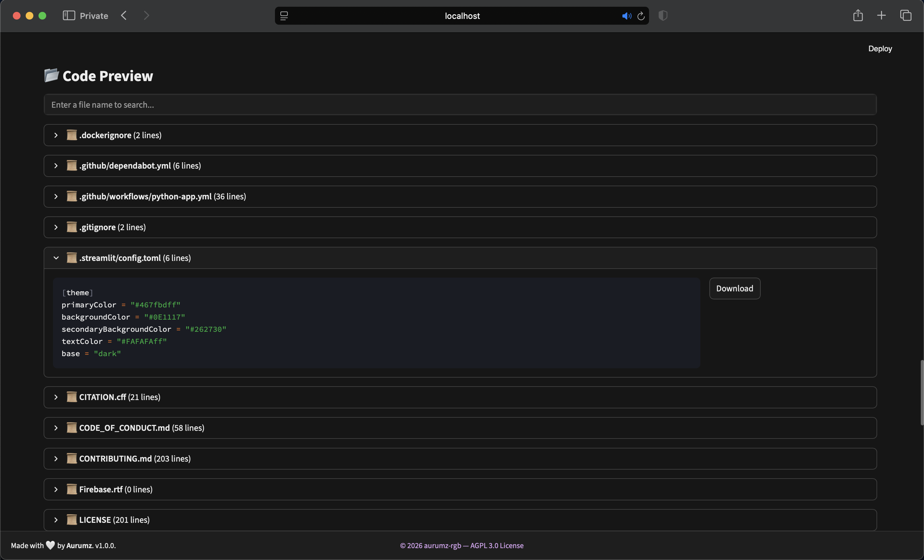
Task: Expand the LICENSE file chevron
Action: click(x=56, y=520)
